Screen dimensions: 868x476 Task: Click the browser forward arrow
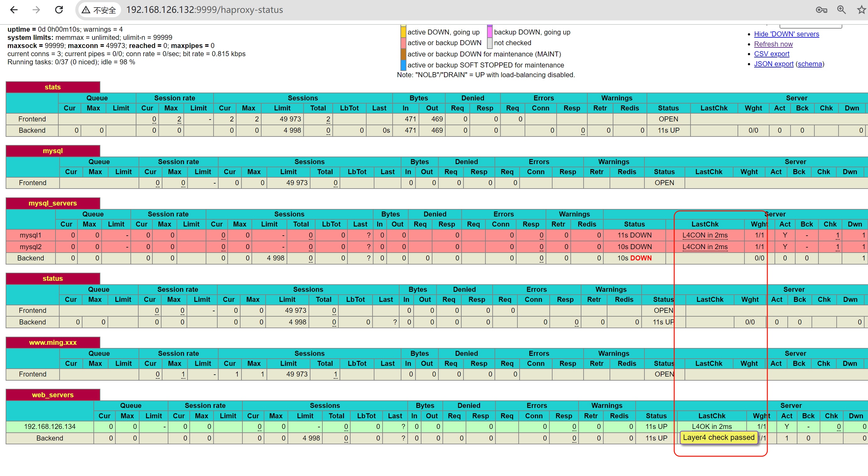coord(36,10)
